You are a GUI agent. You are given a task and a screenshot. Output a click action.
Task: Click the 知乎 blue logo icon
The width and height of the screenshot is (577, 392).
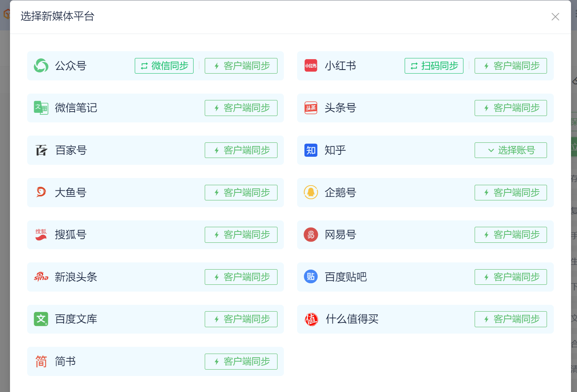(x=311, y=150)
